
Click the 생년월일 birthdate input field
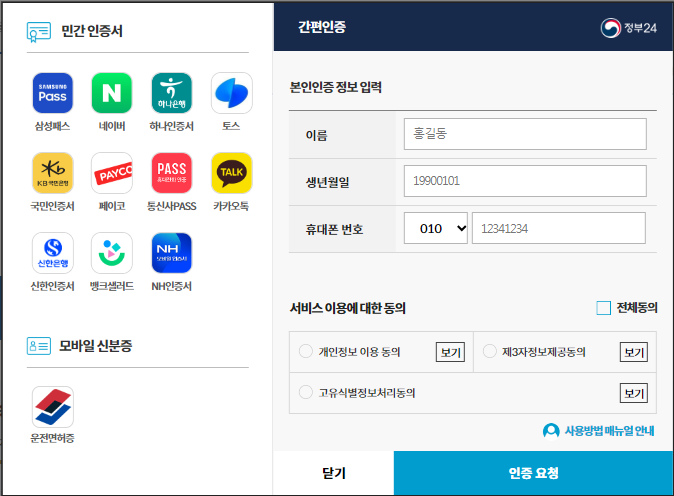(x=525, y=181)
